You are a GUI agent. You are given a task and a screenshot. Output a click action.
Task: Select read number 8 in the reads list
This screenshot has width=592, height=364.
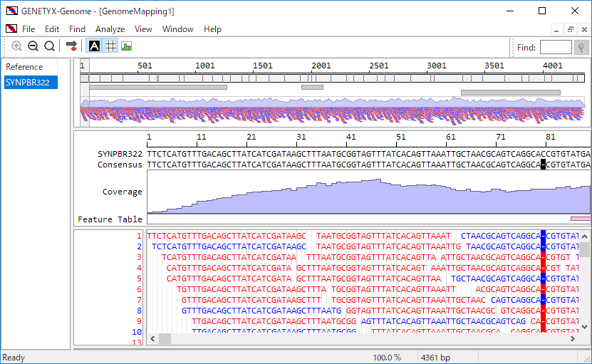point(139,311)
